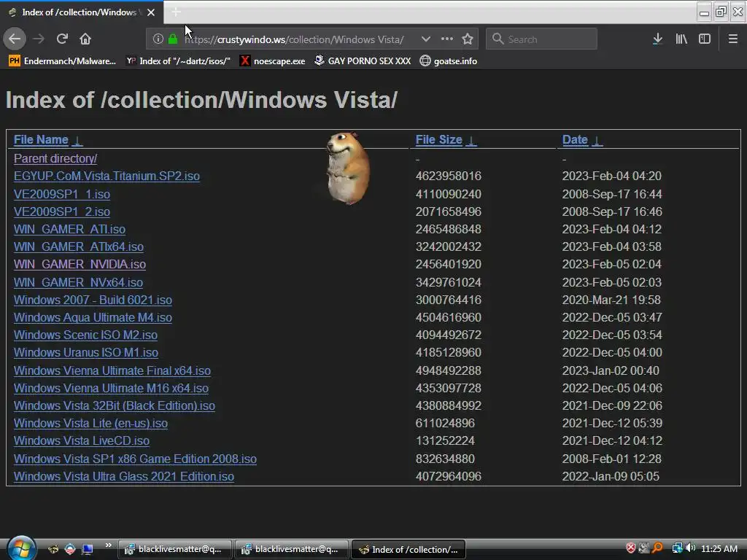Bookmark this page with star icon
The image size is (747, 560).
tap(468, 39)
